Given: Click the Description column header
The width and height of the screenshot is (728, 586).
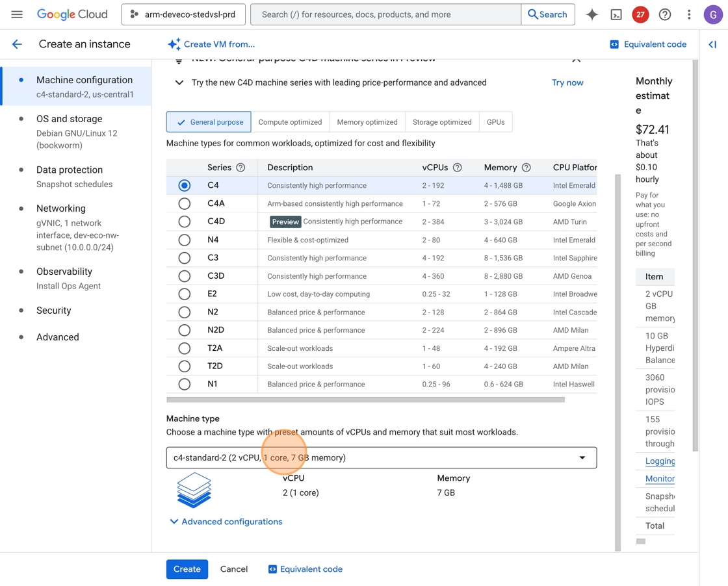Looking at the screenshot, I should click(x=290, y=168).
